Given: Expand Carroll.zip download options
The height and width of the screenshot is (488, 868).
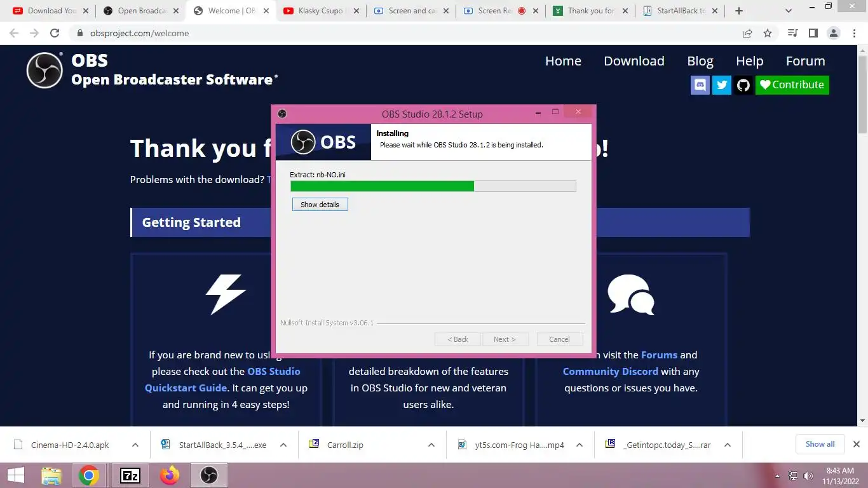Looking at the screenshot, I should click(431, 445).
